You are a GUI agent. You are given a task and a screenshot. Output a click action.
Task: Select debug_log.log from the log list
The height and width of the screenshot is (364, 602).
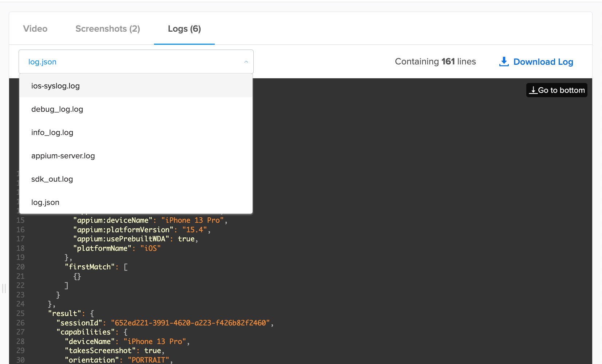pos(57,109)
